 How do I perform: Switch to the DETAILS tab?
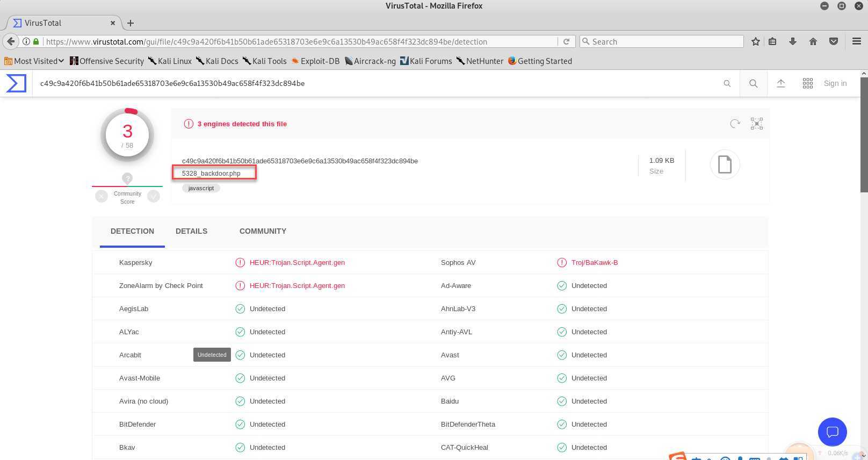(191, 231)
